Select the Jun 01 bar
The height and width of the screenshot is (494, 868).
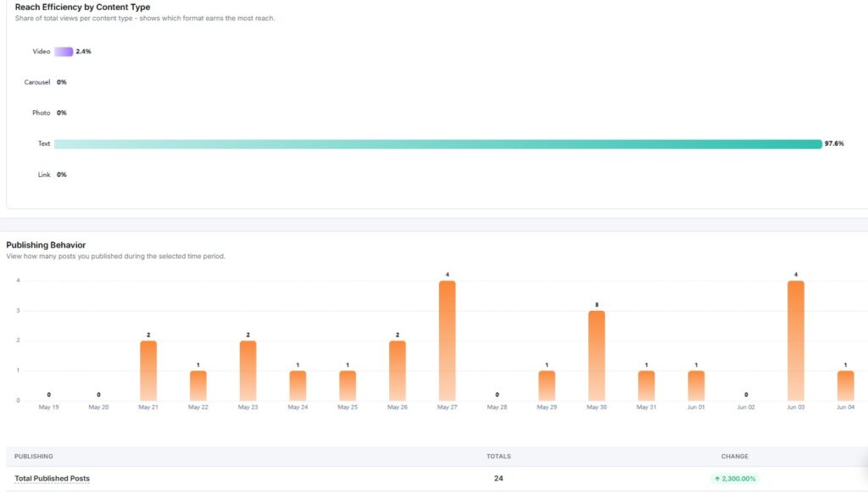697,386
